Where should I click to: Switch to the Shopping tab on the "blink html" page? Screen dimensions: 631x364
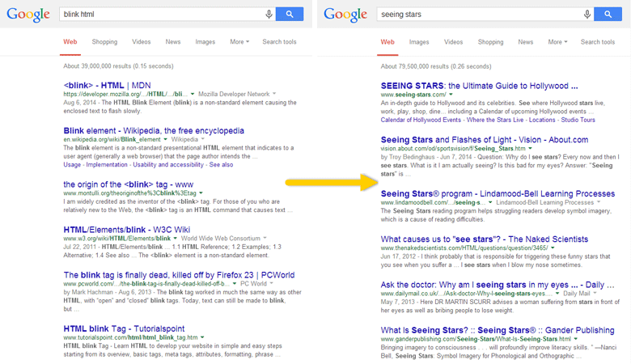(x=104, y=42)
